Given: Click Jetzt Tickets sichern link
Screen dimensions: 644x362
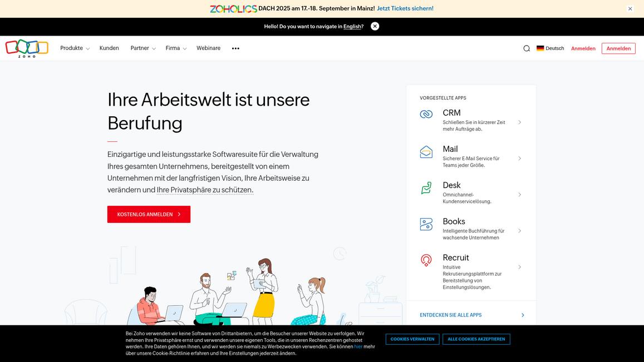Looking at the screenshot, I should point(405,9).
